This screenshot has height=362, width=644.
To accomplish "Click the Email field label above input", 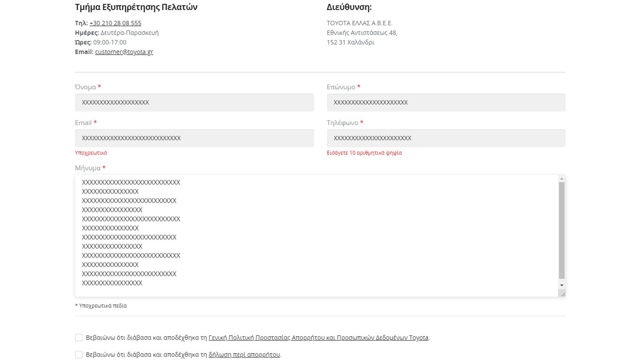I will (83, 123).
